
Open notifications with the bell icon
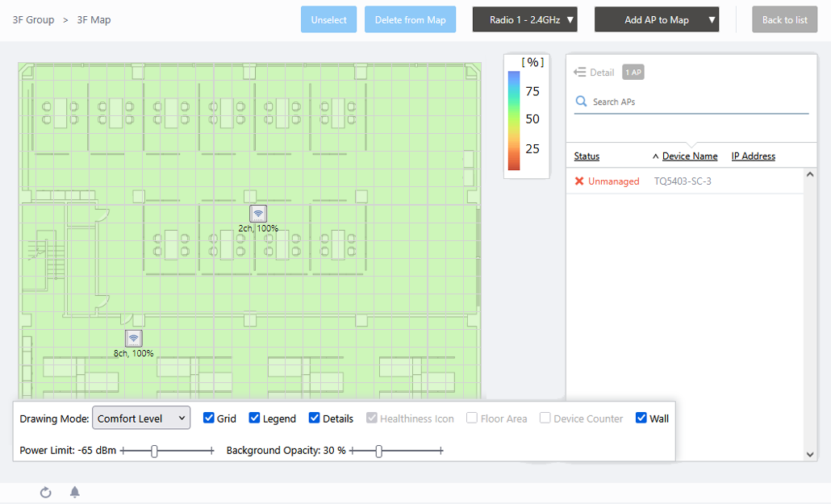[x=75, y=492]
